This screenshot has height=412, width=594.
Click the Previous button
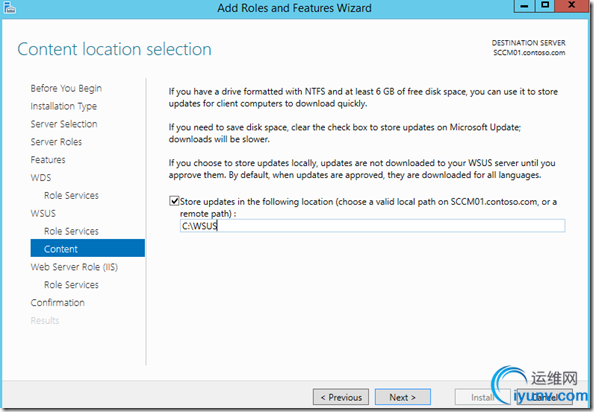click(341, 397)
